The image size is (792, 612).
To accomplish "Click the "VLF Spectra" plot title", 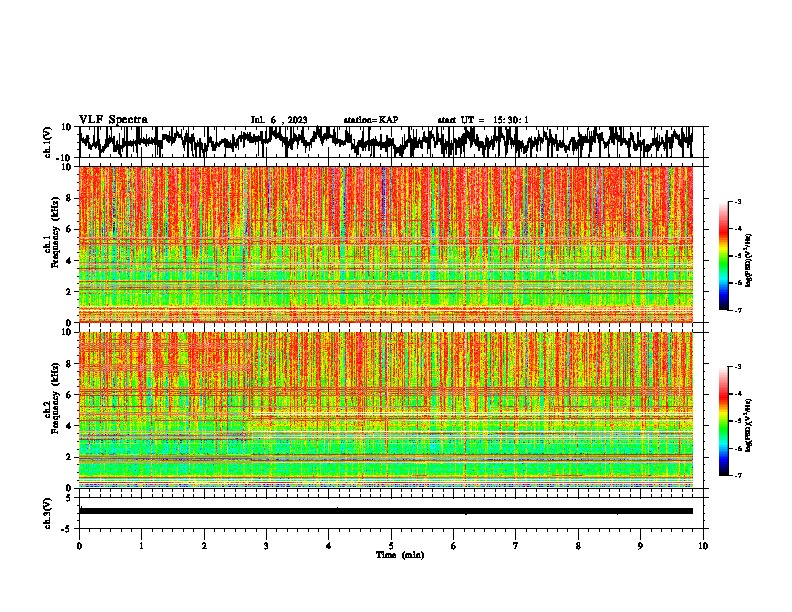I will tap(113, 120).
